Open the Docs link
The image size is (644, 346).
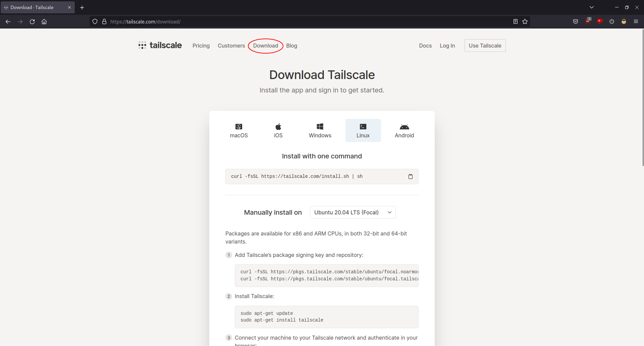tap(425, 46)
